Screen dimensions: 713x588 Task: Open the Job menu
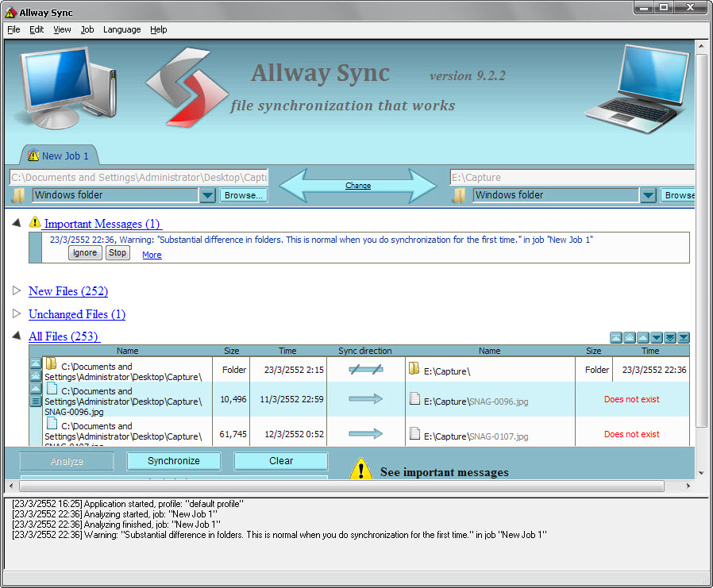(x=87, y=29)
